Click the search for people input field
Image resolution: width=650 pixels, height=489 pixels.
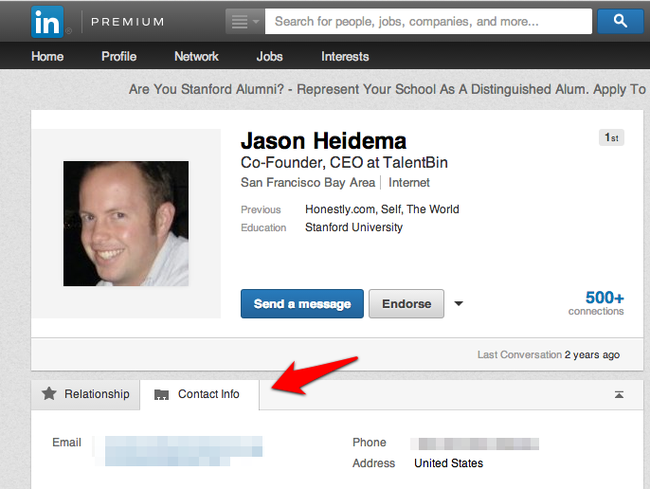[x=428, y=21]
